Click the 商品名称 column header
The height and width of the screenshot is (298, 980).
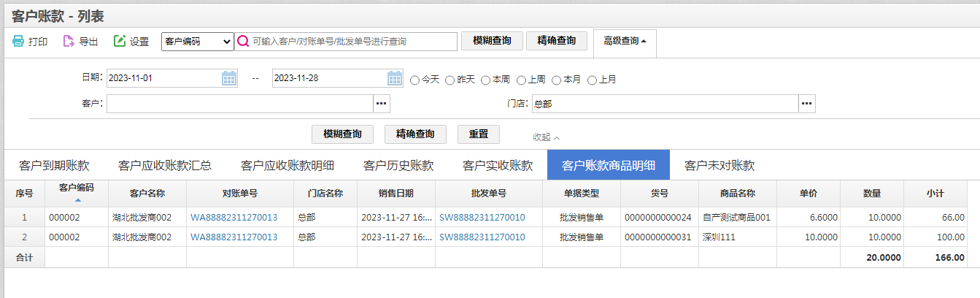(x=737, y=194)
